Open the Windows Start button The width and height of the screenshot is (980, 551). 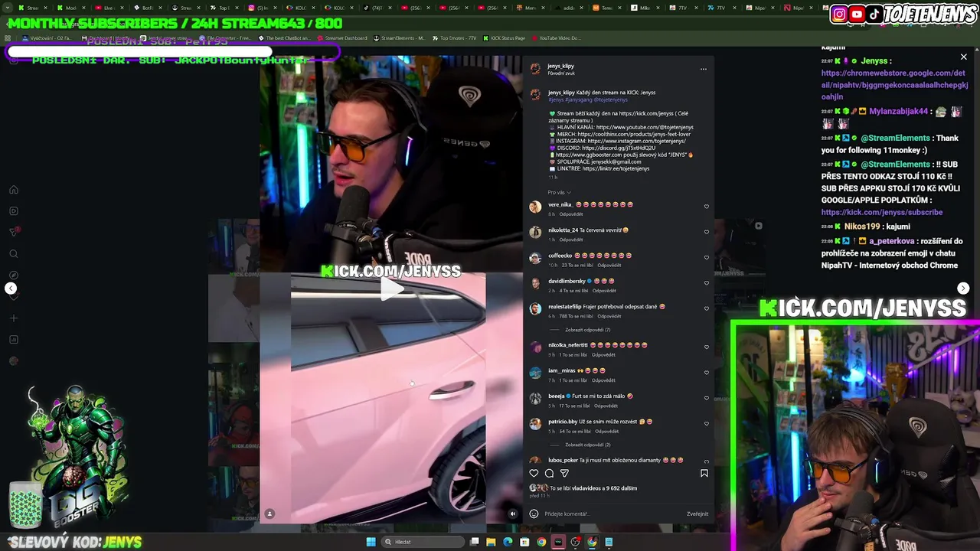pos(371,542)
